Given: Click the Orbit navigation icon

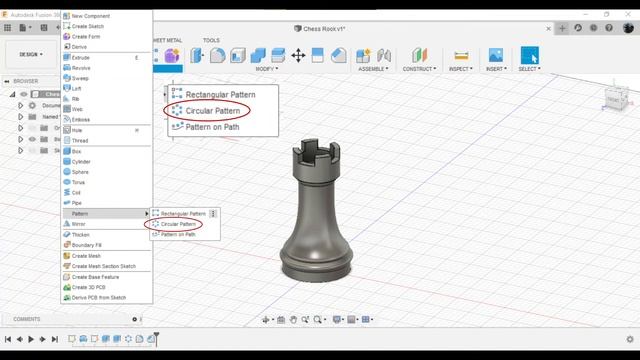Looking at the screenshot, I should pyautogui.click(x=267, y=320).
